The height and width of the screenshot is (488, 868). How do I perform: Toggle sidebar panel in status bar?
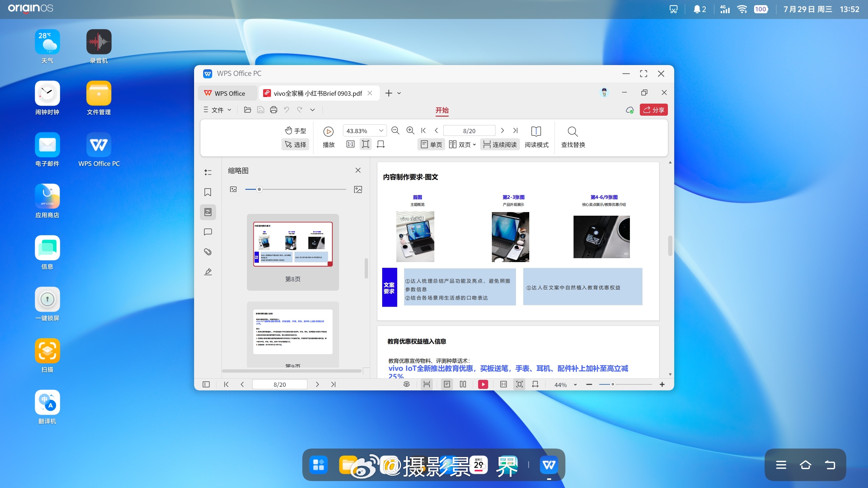206,384
